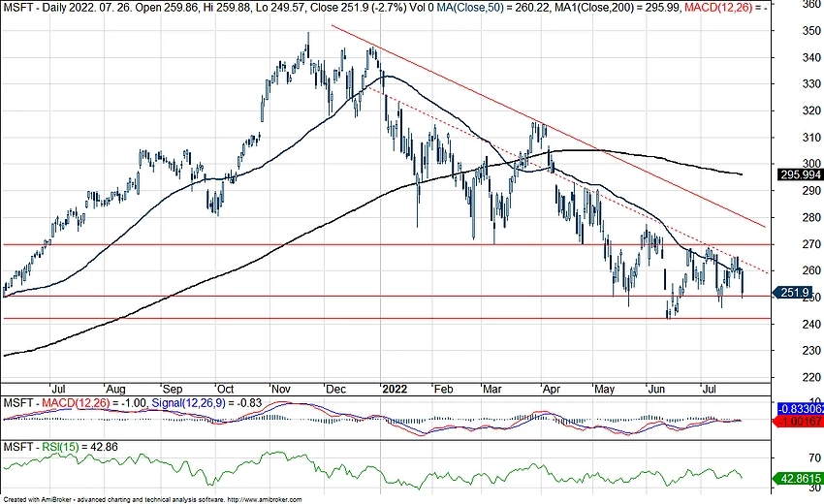
Task: Click the blue -0.833062 signal value tag
Action: 800,409
